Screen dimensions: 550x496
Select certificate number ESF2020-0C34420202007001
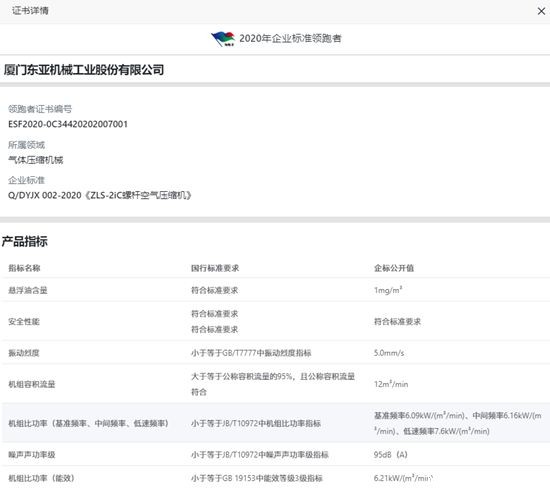[x=68, y=124]
